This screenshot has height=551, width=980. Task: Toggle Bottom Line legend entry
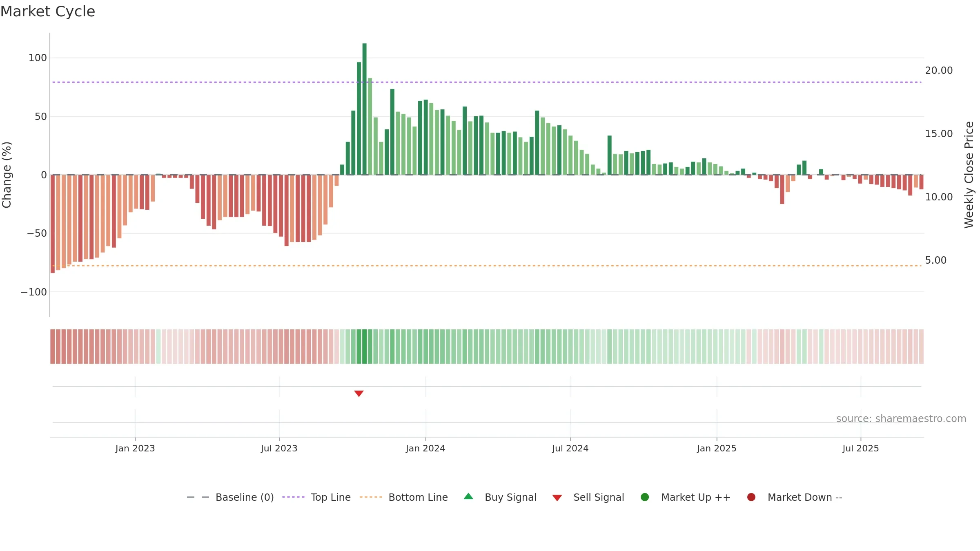(x=404, y=497)
